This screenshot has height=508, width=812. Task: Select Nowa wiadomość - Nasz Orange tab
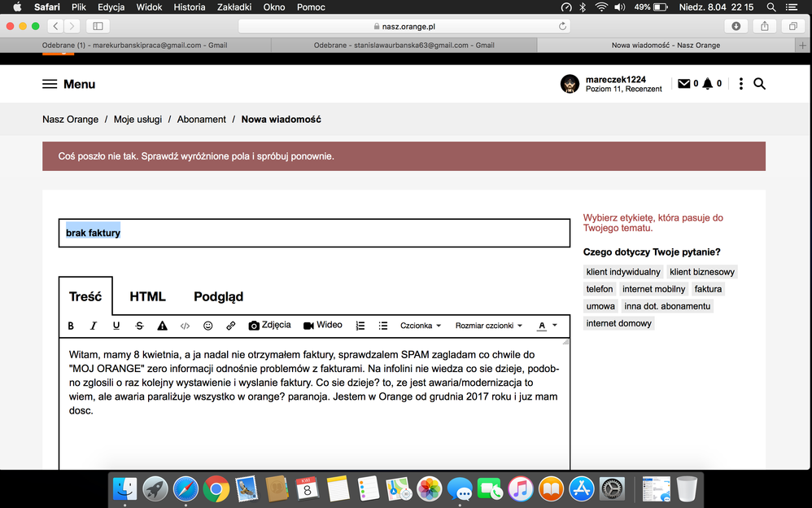(666, 45)
